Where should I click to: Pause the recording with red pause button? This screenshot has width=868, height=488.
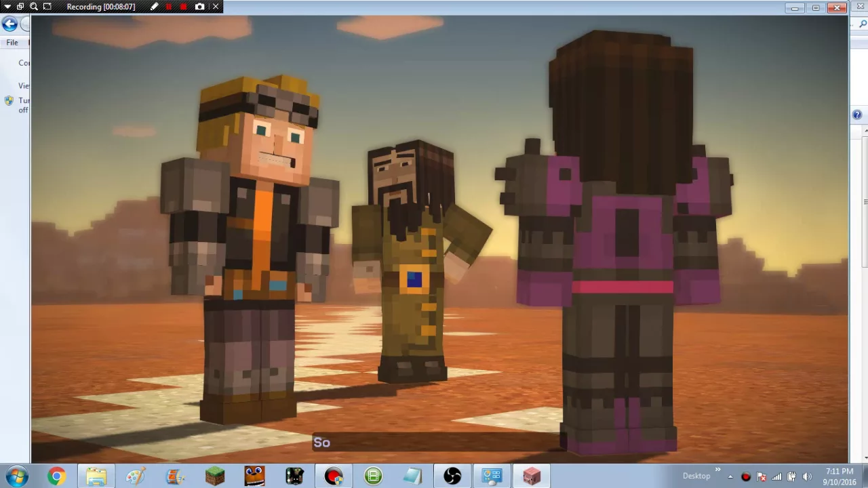tap(169, 7)
